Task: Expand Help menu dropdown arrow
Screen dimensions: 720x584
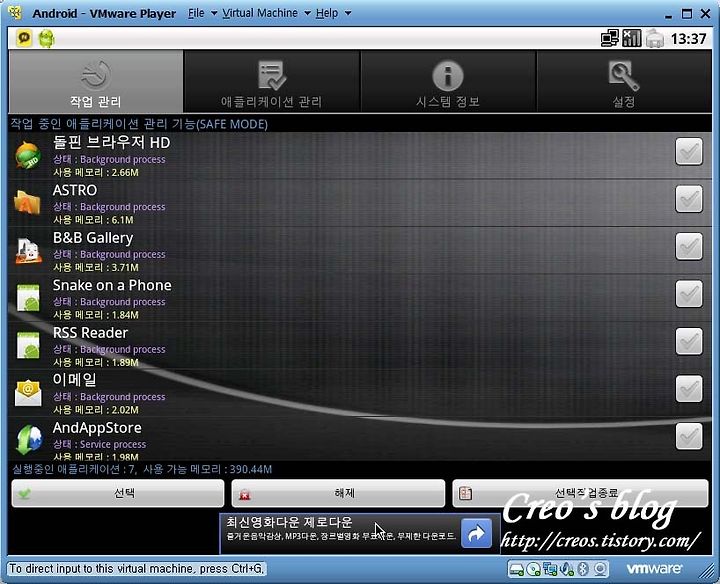Action: click(x=348, y=13)
